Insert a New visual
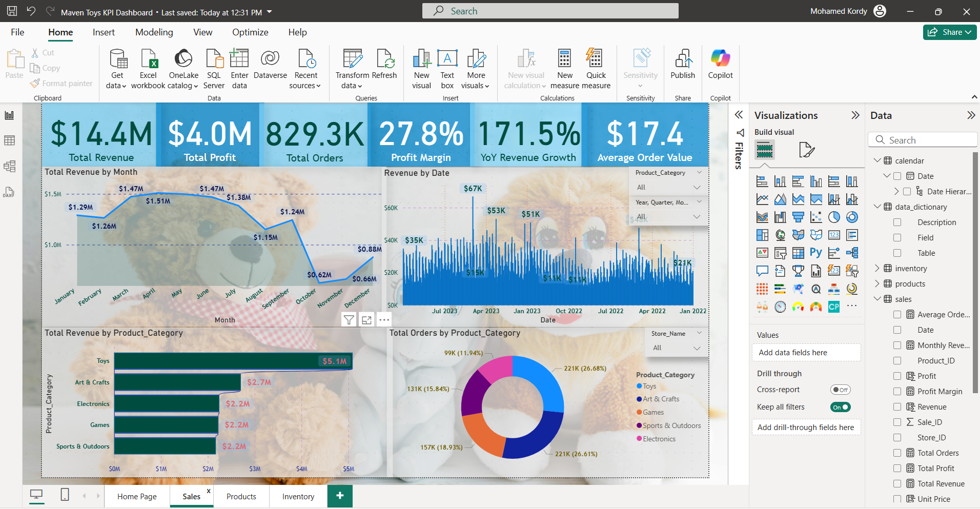This screenshot has height=509, width=980. 422,69
